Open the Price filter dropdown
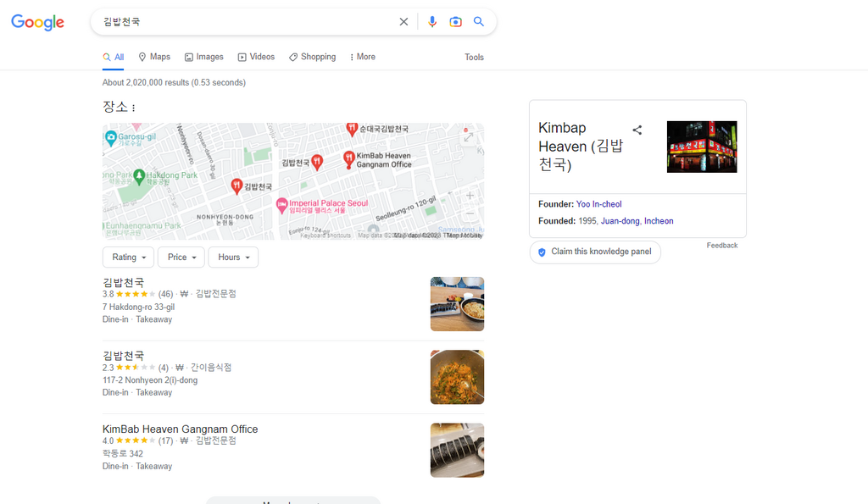868x504 pixels. click(181, 258)
